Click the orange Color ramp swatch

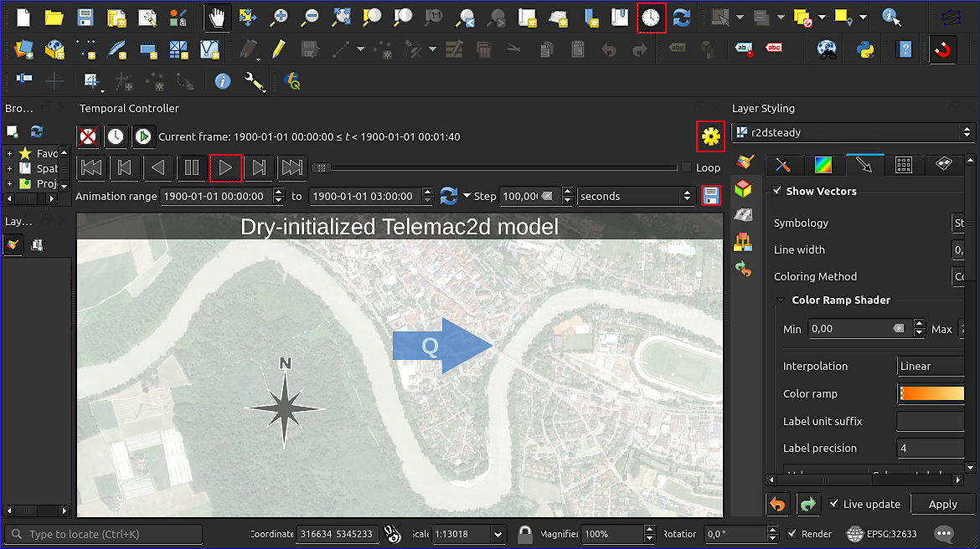click(931, 393)
